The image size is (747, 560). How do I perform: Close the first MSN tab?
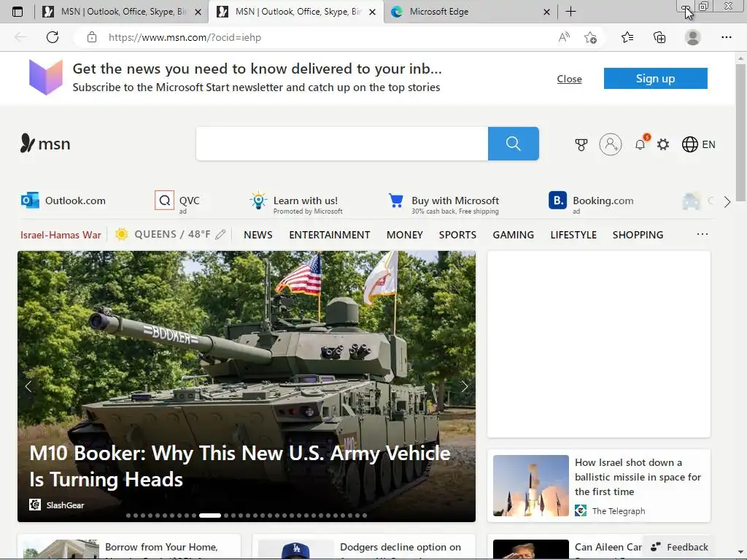point(198,12)
